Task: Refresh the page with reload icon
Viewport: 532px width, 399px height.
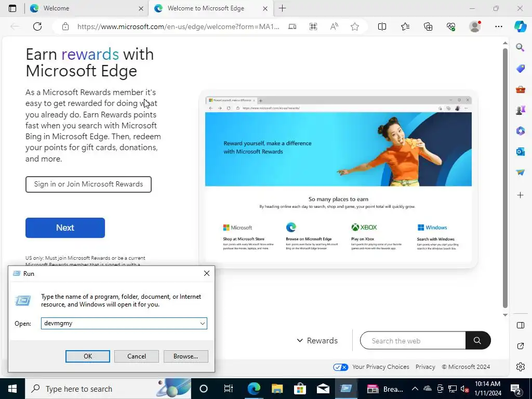Action: (x=37, y=26)
